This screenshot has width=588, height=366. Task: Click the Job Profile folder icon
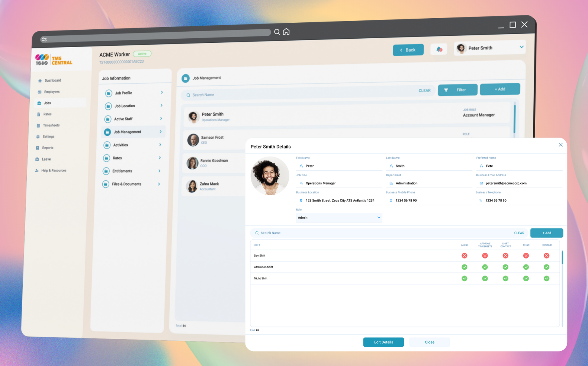point(109,93)
